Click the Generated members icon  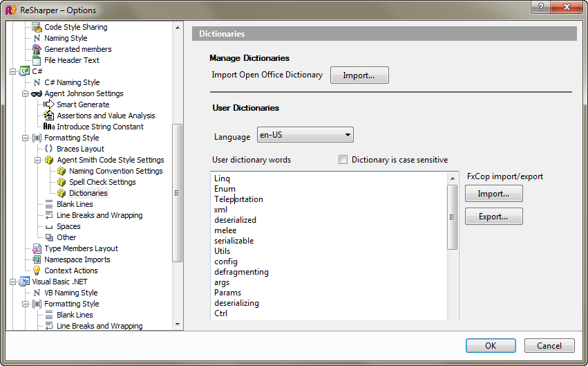click(37, 49)
